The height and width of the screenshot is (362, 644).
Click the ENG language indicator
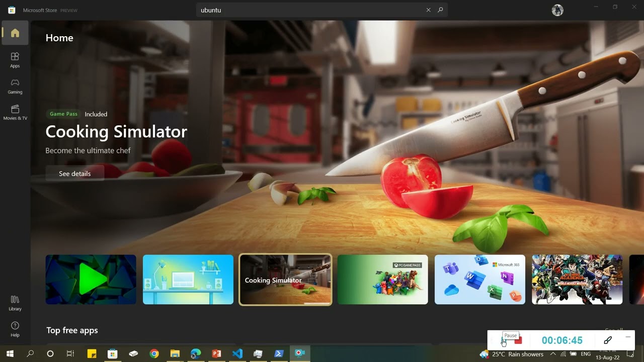[586, 354]
